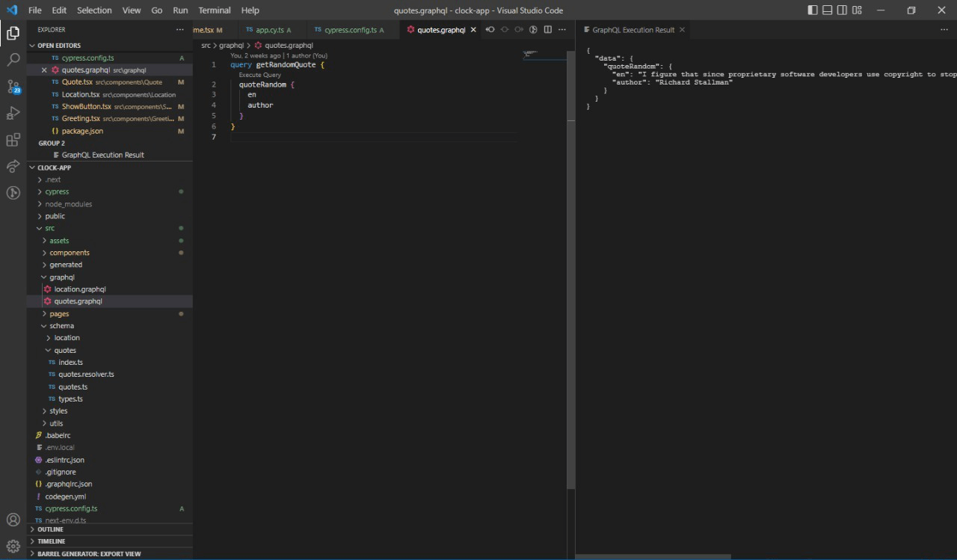This screenshot has width=957, height=560.
Task: Open quotes.resolver.ts in the file tree
Action: pyautogui.click(x=86, y=375)
